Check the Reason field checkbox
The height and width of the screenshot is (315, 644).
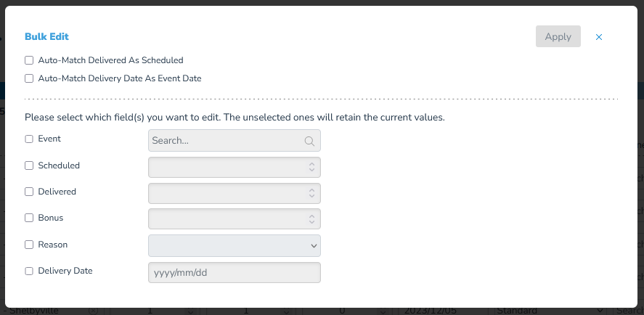[29, 245]
